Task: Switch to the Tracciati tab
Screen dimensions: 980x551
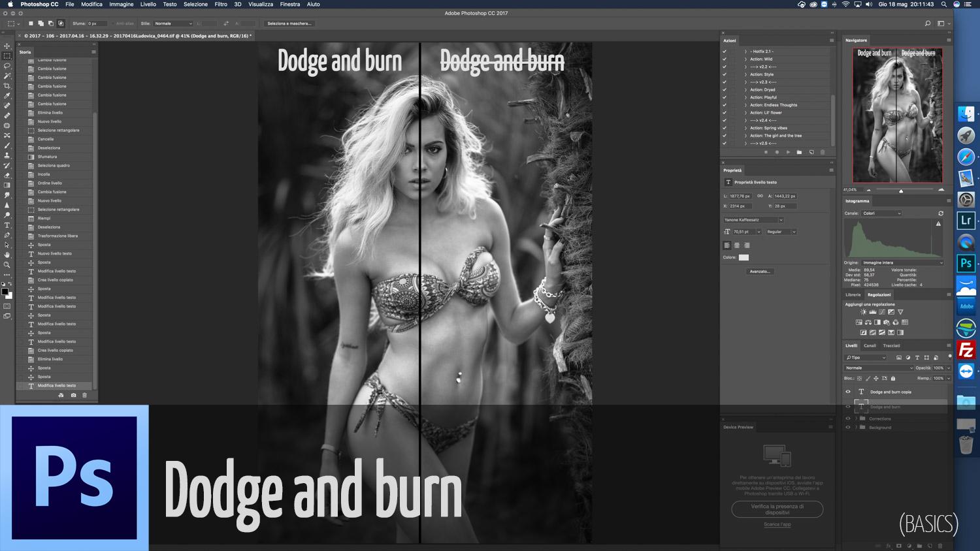Action: point(891,346)
